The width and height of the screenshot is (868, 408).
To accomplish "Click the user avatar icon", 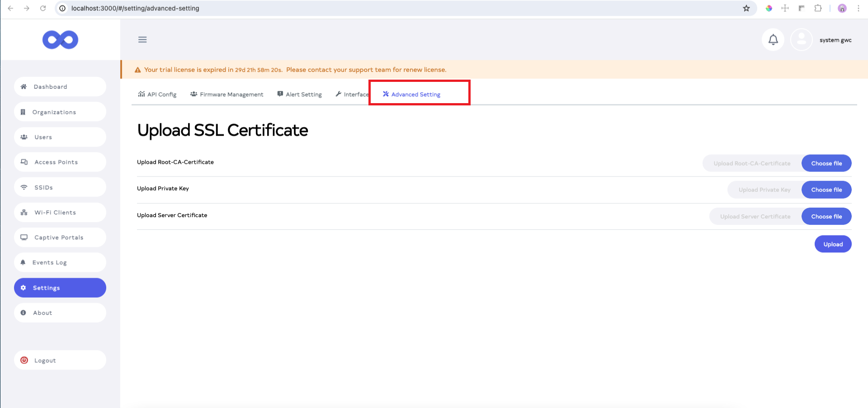I will coord(801,40).
